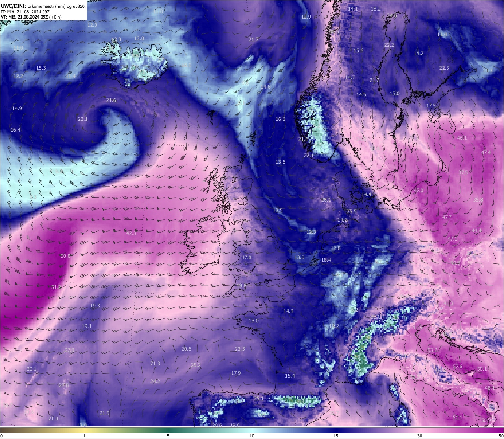Click the 48.1 value label
This screenshot has height=439, width=504.
coord(489,388)
